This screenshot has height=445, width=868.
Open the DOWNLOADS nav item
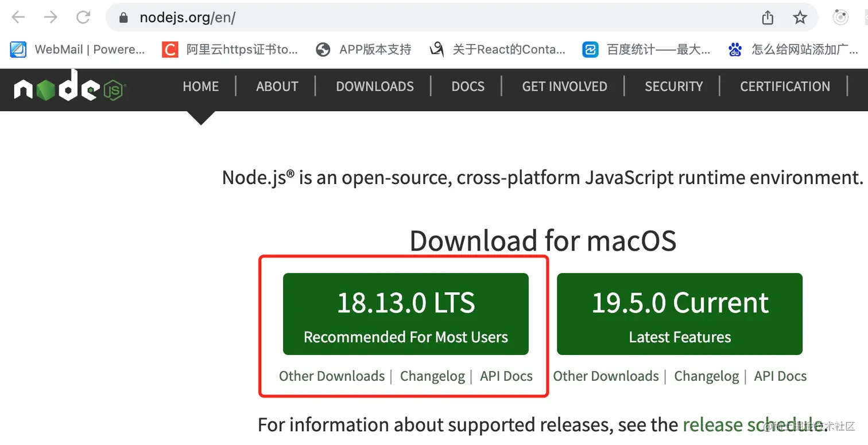coord(375,87)
